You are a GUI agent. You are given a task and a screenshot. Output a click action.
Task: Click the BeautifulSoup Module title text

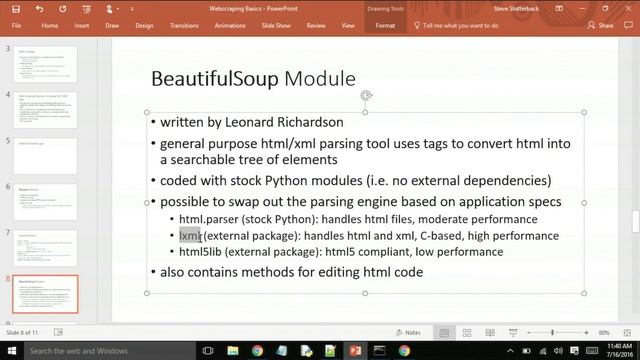[253, 78]
